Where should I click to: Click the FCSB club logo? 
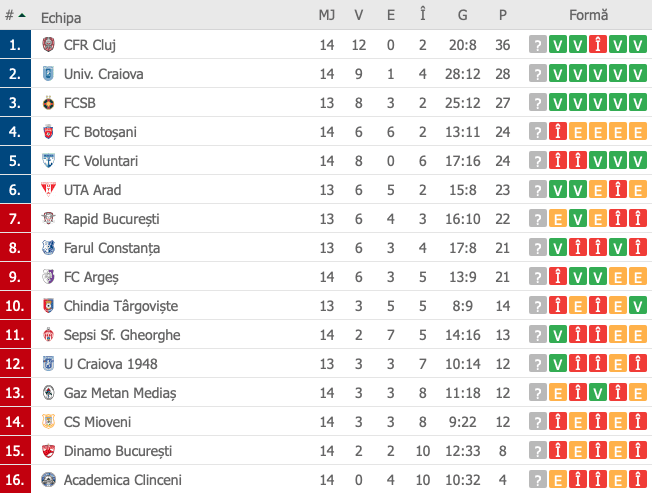[x=49, y=103]
